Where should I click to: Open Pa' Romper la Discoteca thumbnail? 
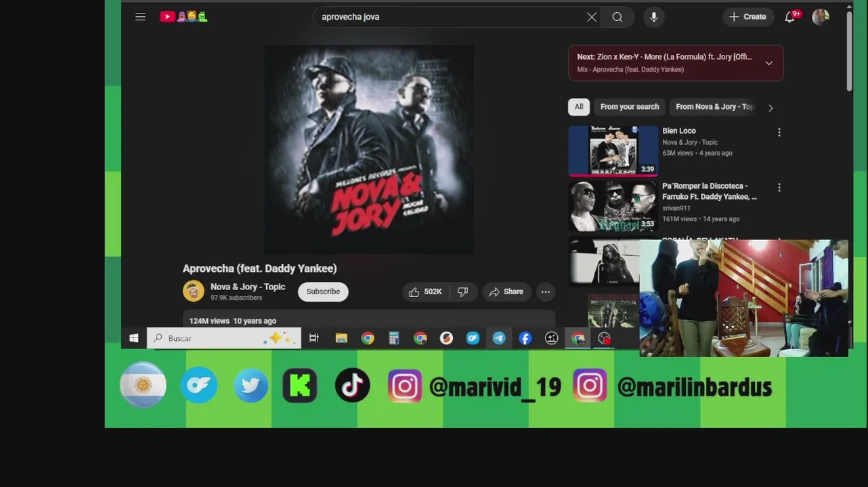[613, 206]
